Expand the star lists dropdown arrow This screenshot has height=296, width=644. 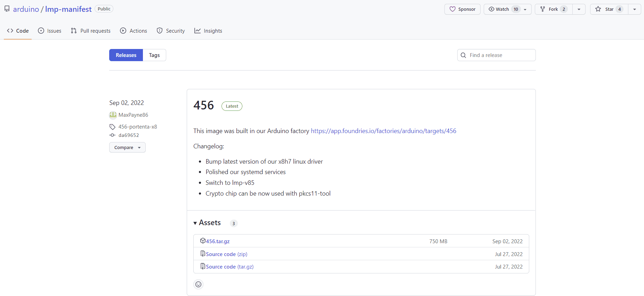click(x=634, y=9)
